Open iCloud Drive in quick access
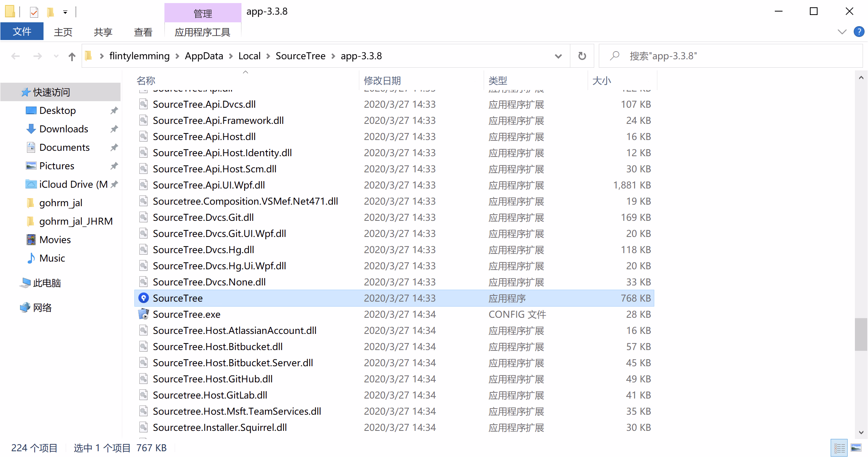 click(73, 184)
